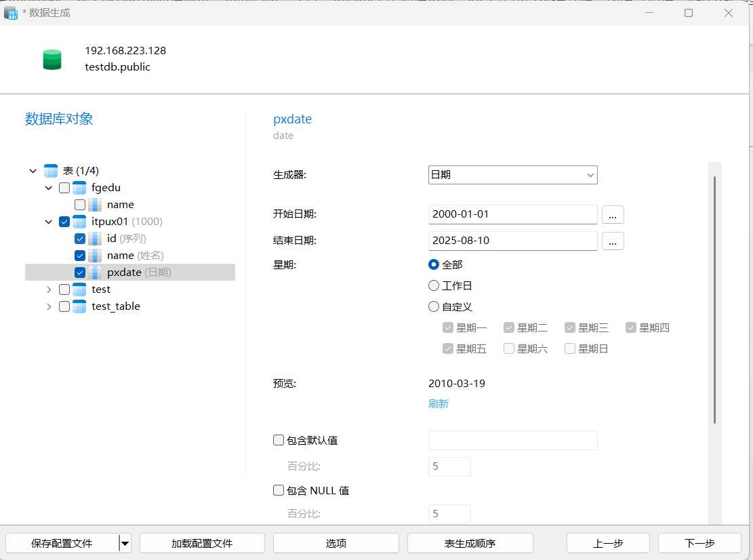Click the 下一步 button
This screenshot has width=753, height=560.
pos(699,543)
